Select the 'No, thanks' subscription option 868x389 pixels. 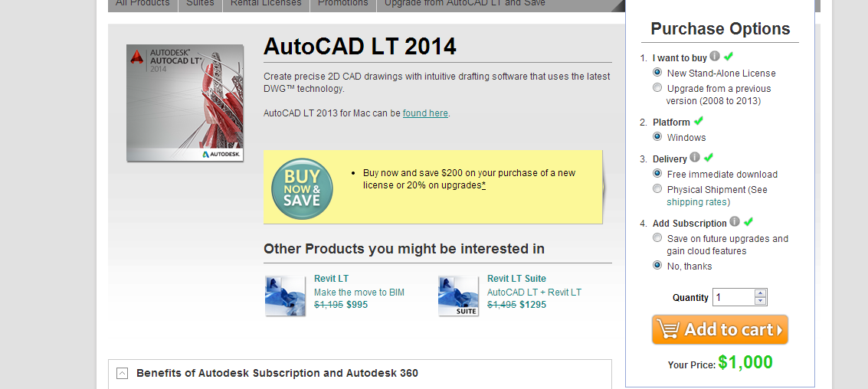pyautogui.click(x=657, y=266)
